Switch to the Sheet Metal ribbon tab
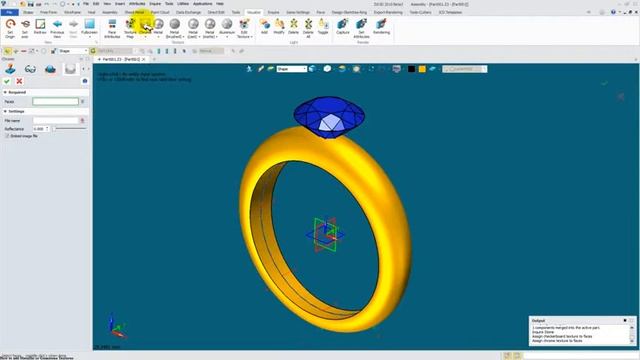Viewport: 640px width, 360px height. tap(134, 13)
